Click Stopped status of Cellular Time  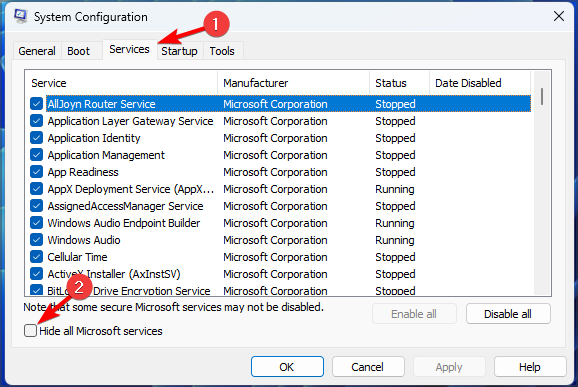(395, 257)
